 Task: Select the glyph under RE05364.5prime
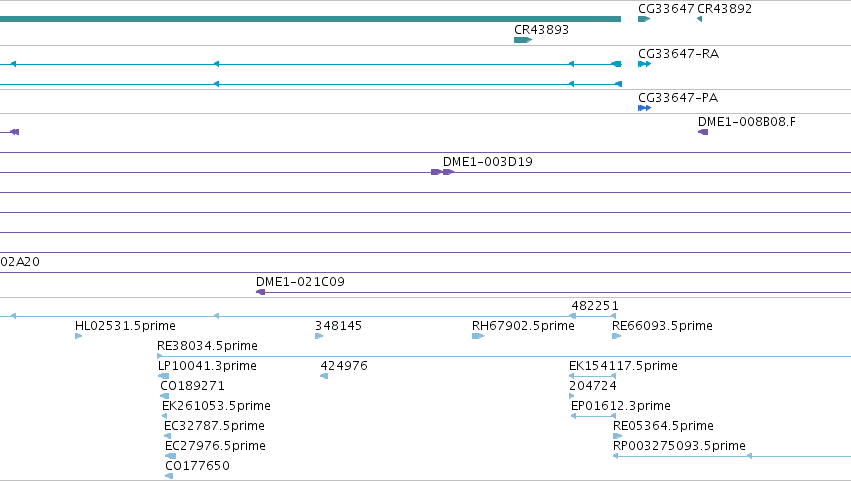(618, 436)
